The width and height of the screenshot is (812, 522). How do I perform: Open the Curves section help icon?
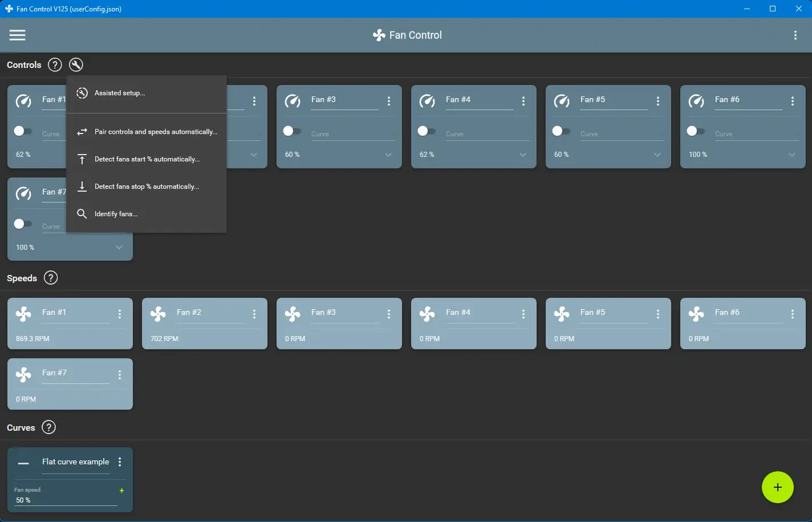coord(49,427)
